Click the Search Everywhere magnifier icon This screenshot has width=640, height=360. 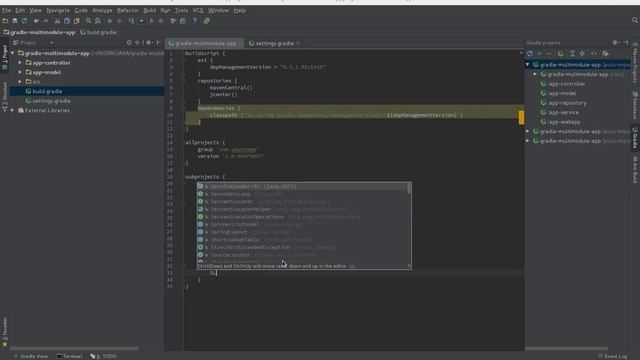point(635,20)
